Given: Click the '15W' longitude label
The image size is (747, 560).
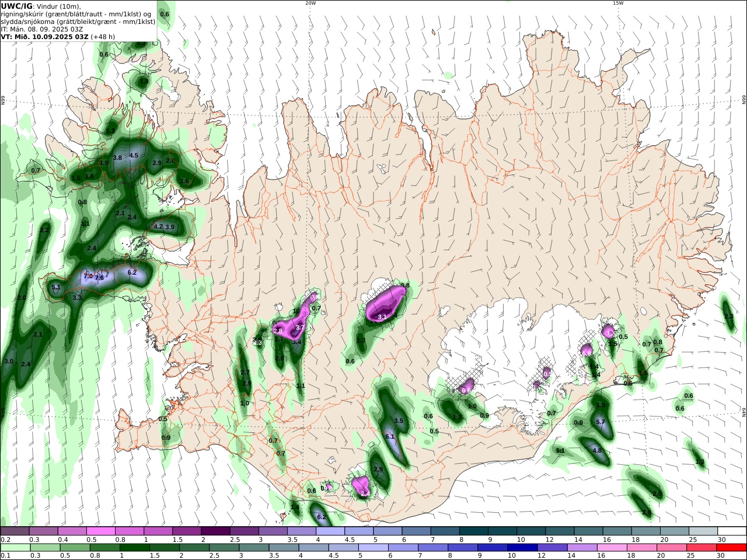Looking at the screenshot, I should 618,3.
